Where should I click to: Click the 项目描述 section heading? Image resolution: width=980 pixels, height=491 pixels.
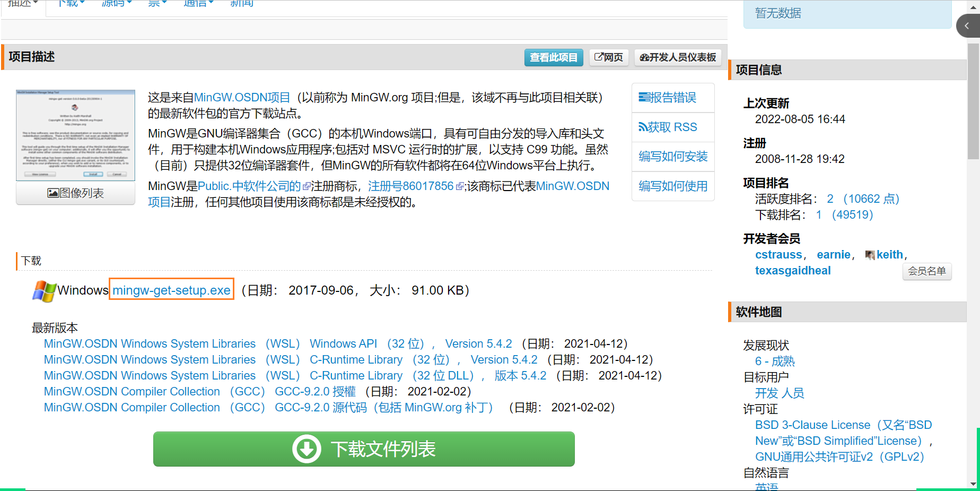[x=32, y=57]
